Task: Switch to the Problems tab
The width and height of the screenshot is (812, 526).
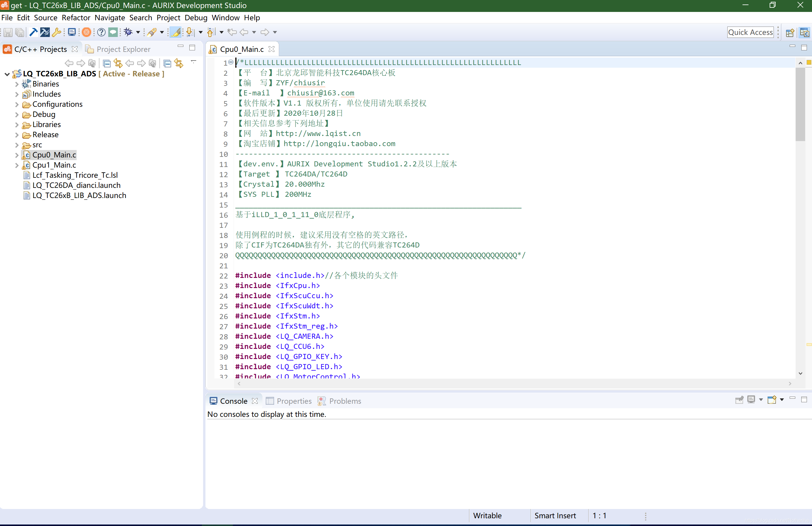Action: 345,401
